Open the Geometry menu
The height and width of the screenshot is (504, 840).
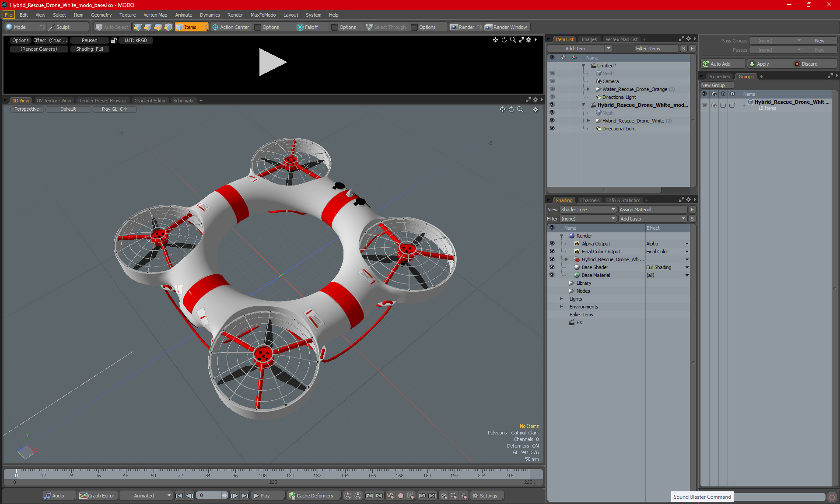click(101, 15)
